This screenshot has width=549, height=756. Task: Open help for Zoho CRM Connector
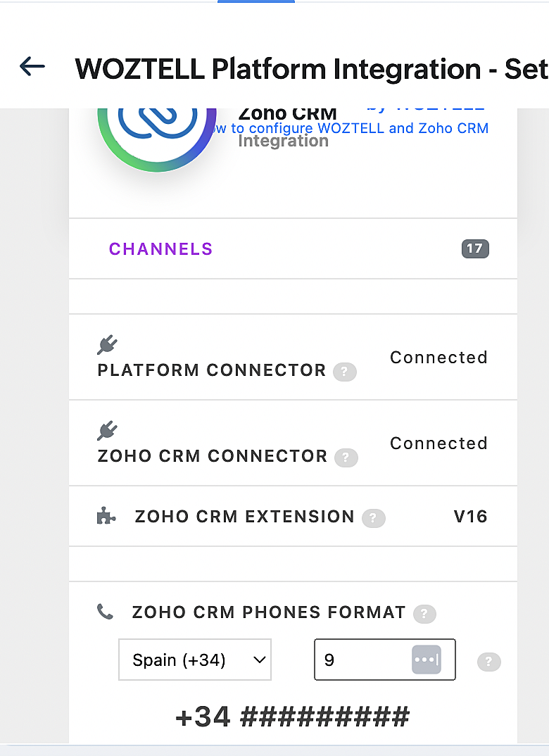(346, 458)
